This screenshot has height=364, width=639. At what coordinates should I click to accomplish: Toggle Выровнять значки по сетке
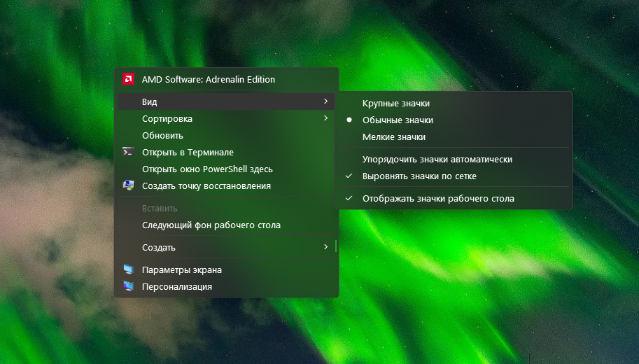pos(453,176)
